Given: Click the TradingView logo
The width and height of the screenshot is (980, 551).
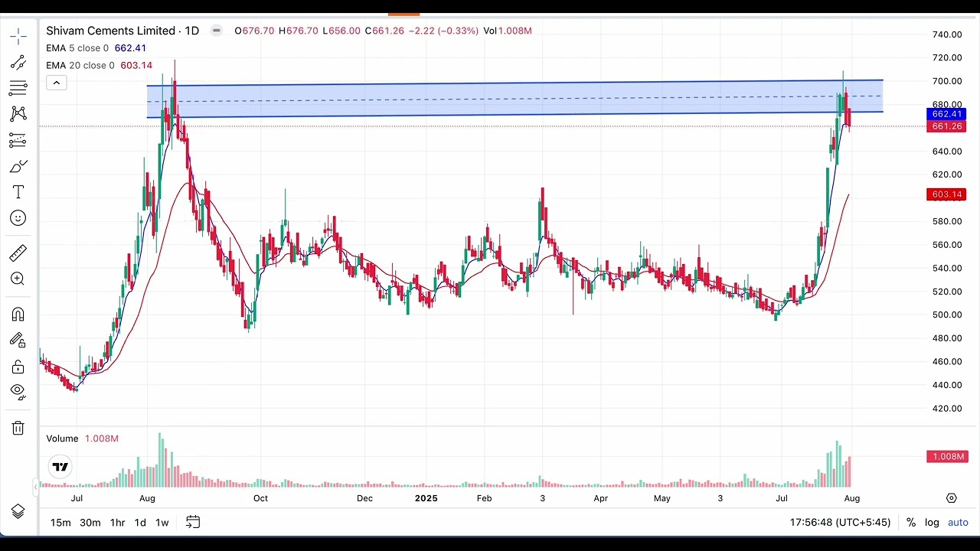Looking at the screenshot, I should click(60, 467).
